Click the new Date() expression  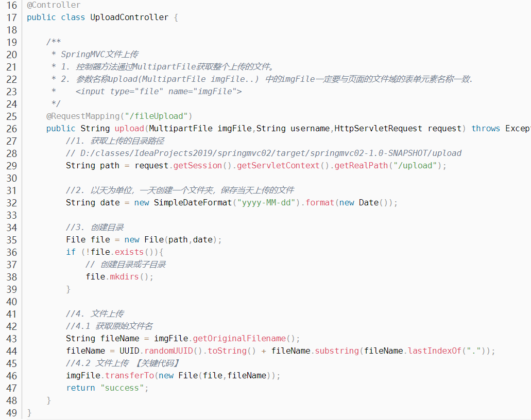(x=364, y=203)
